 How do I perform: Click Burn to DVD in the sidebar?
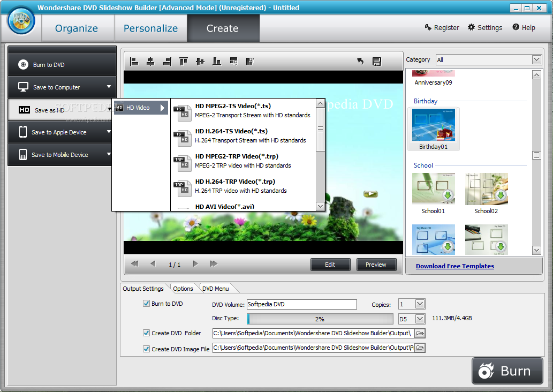pyautogui.click(x=62, y=65)
